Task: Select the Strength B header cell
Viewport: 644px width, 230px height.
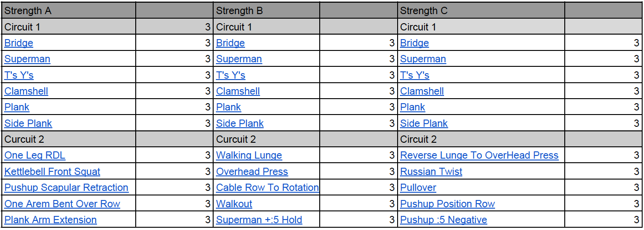Action: tap(266, 10)
